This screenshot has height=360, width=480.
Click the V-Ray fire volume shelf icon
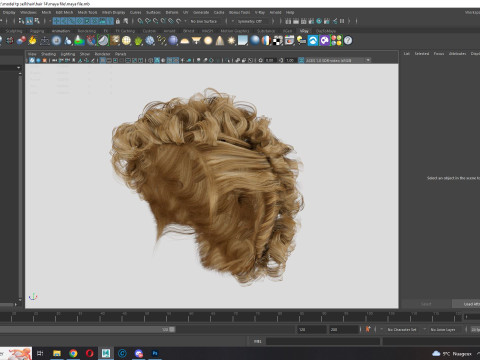(x=32, y=41)
